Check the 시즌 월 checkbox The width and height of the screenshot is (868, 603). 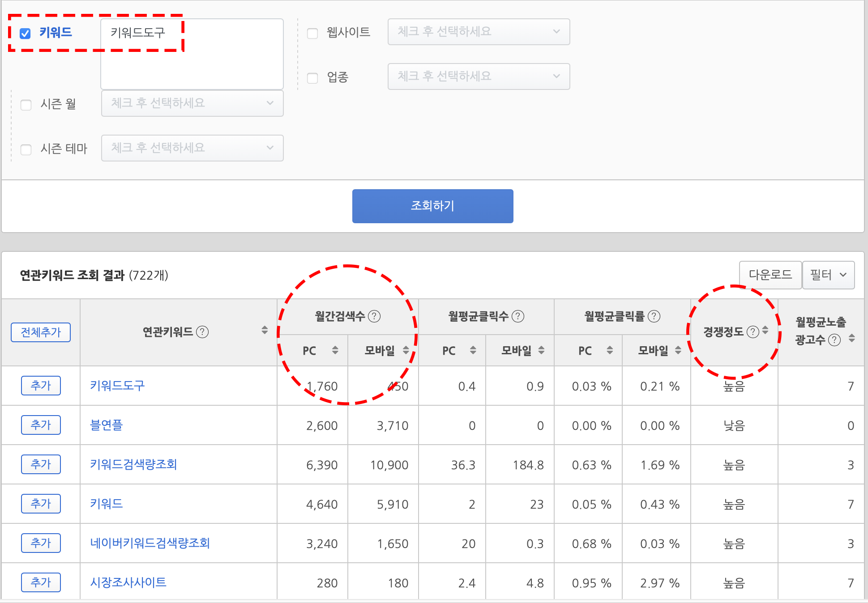point(26,105)
